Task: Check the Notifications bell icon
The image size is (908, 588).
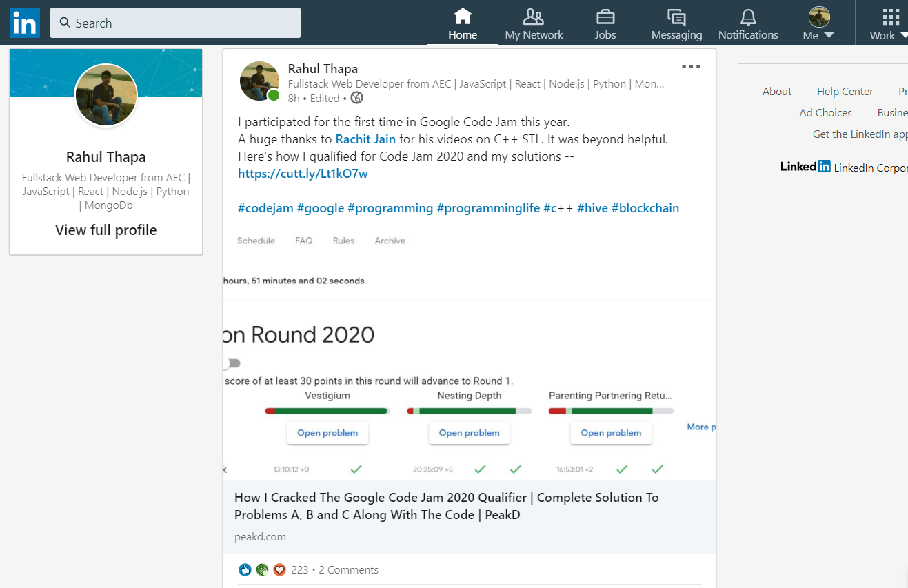Action: pos(748,17)
